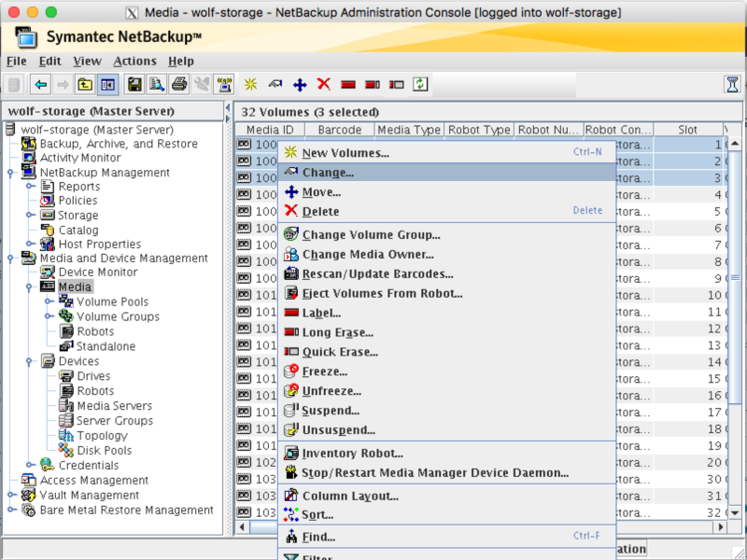Click the Slot column header

(x=687, y=130)
